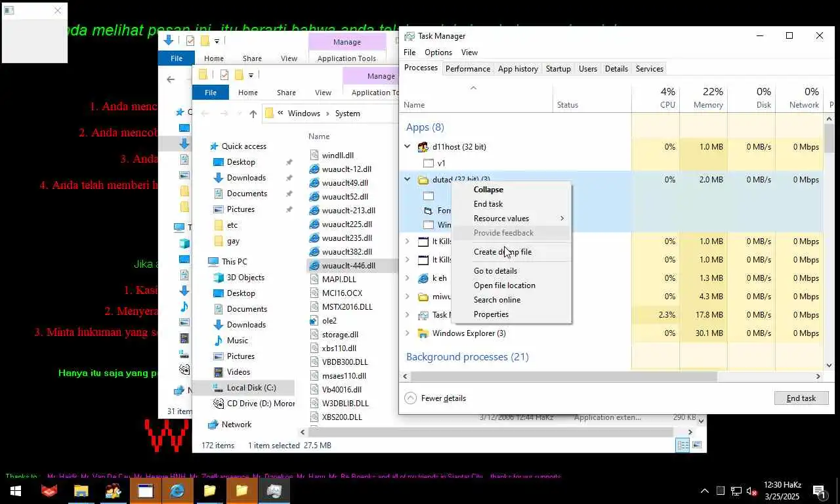Open the notification center icon
The height and width of the screenshot is (504, 840).
[819, 490]
